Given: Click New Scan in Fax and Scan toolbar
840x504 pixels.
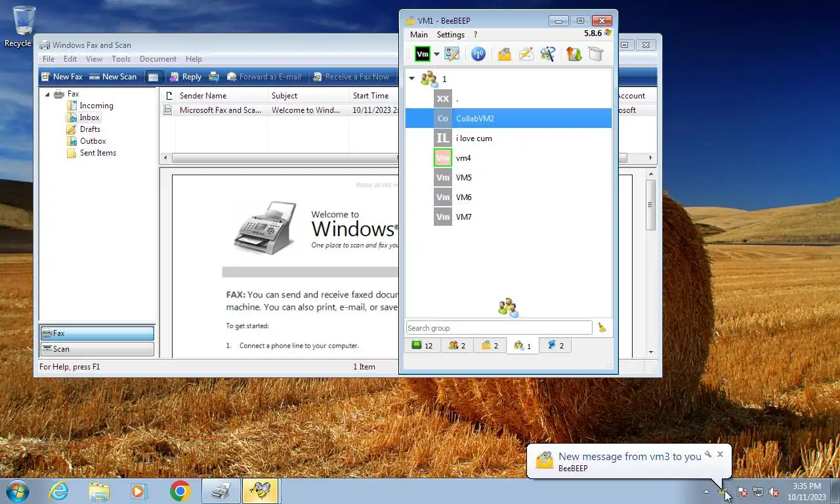Looking at the screenshot, I should pos(113,77).
